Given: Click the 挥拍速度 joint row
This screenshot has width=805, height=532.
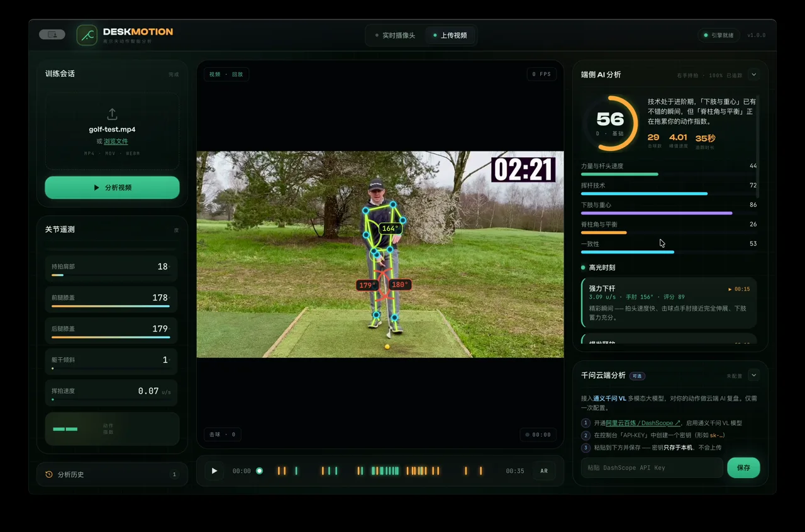Looking at the screenshot, I should coord(111,392).
